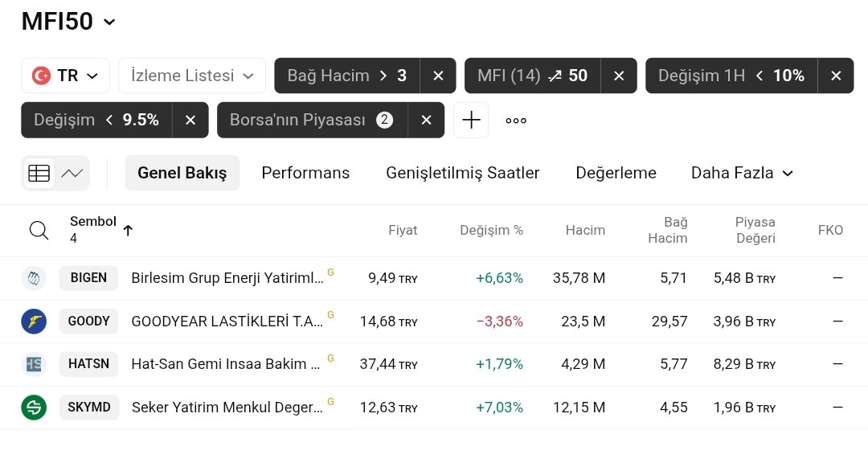Click the symbol search magnifier icon
The image size is (868, 467).
[x=39, y=231]
